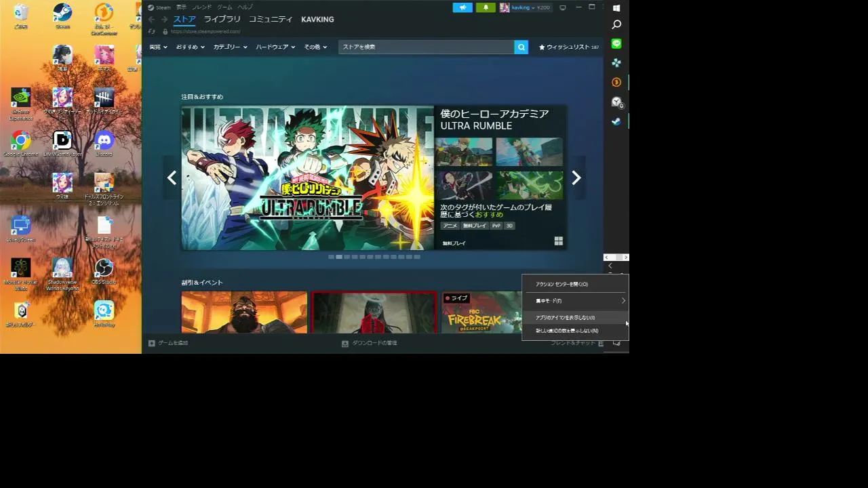
Task: Launch the LonelyScreen desktop shortcut
Action: [21, 229]
